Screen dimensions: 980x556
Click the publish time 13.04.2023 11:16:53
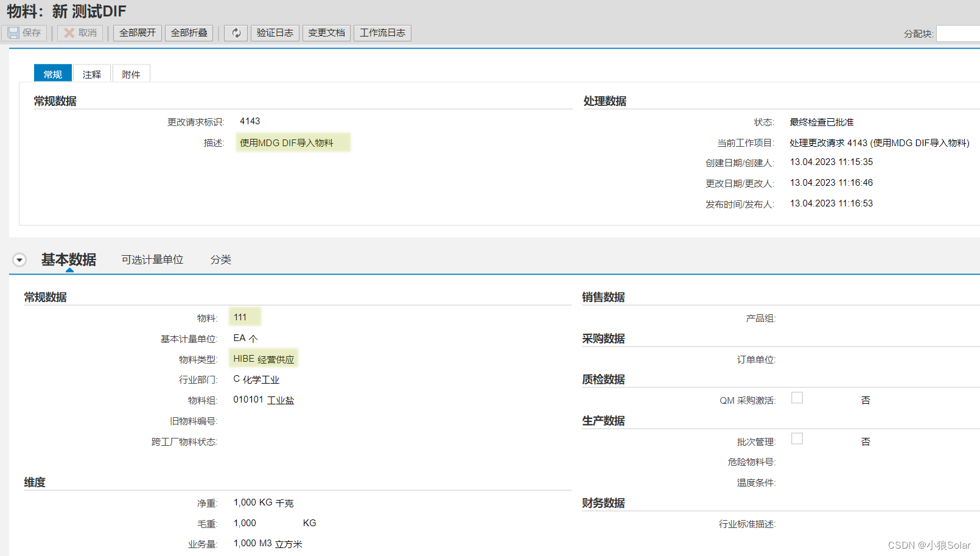(x=831, y=203)
